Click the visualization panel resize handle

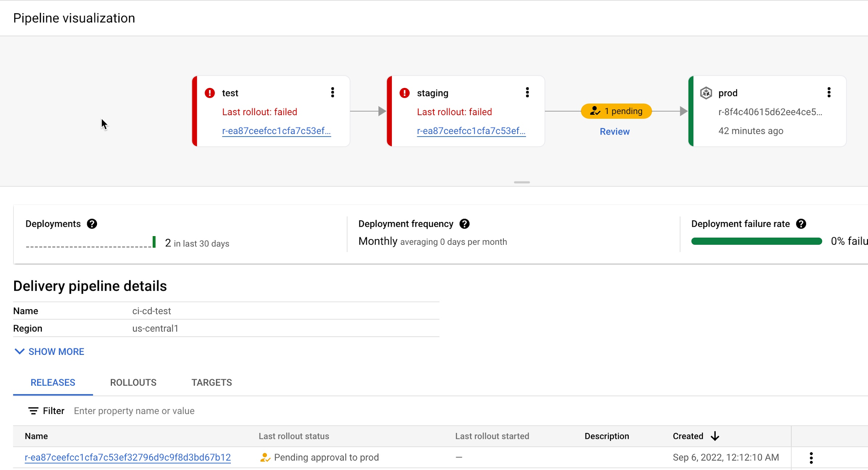pos(522,182)
